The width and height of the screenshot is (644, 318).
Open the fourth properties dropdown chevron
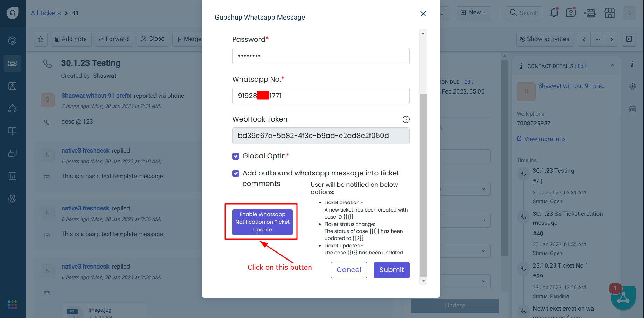click(x=484, y=281)
